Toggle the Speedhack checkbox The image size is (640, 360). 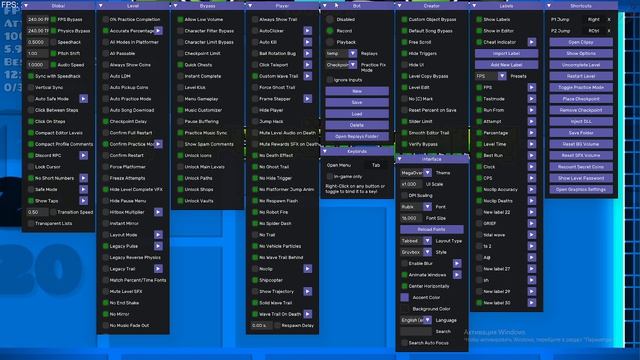tap(53, 42)
